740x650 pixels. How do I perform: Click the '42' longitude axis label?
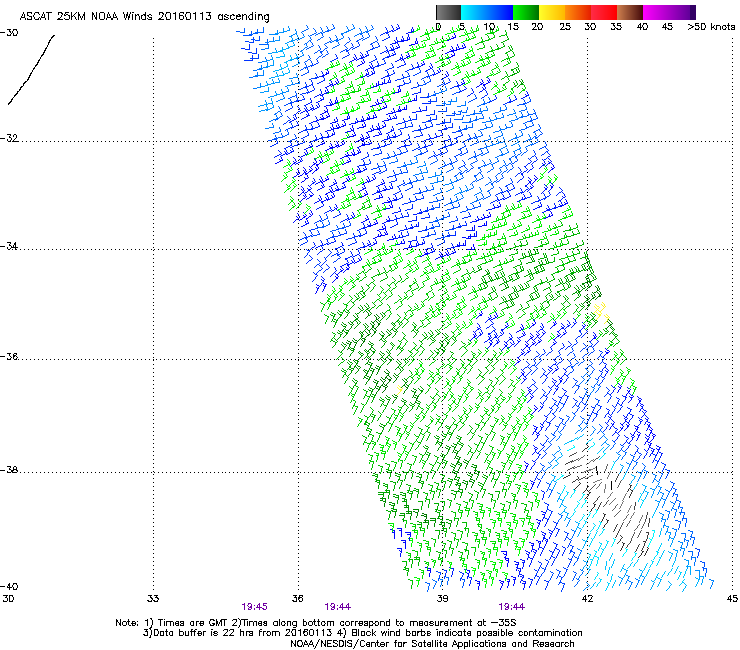587,599
